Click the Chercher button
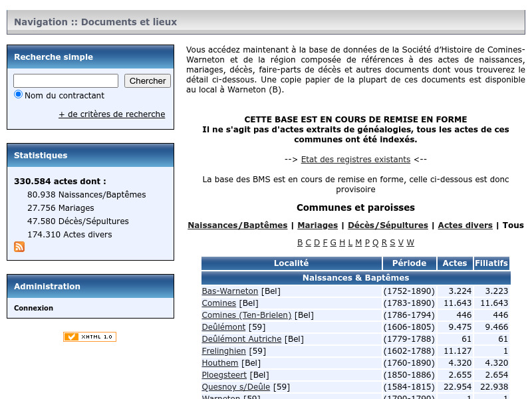The width and height of the screenshot is (532, 399). coord(147,80)
